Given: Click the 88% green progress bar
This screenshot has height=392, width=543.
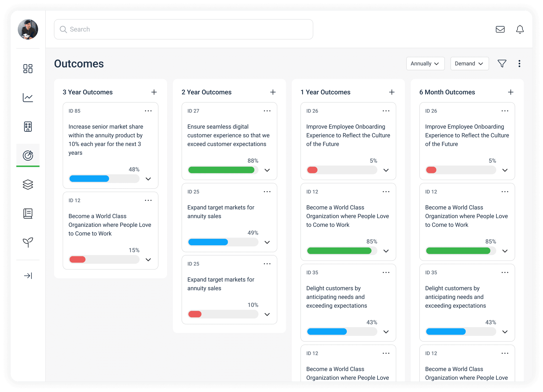Looking at the screenshot, I should point(221,170).
